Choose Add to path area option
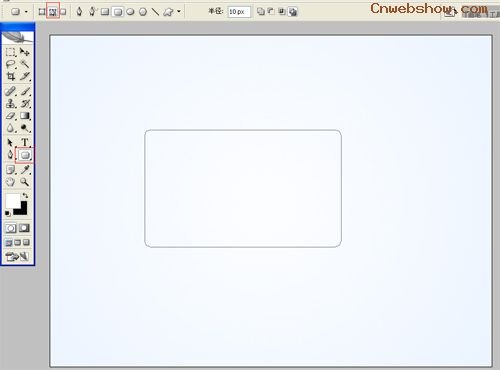Viewport: 500px width, 370px height. 261,12
